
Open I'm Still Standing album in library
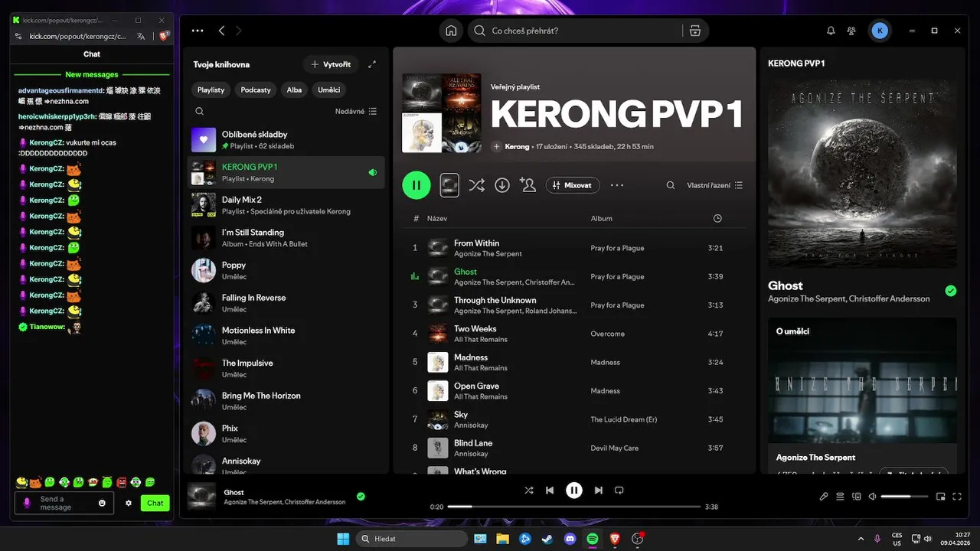tap(286, 238)
